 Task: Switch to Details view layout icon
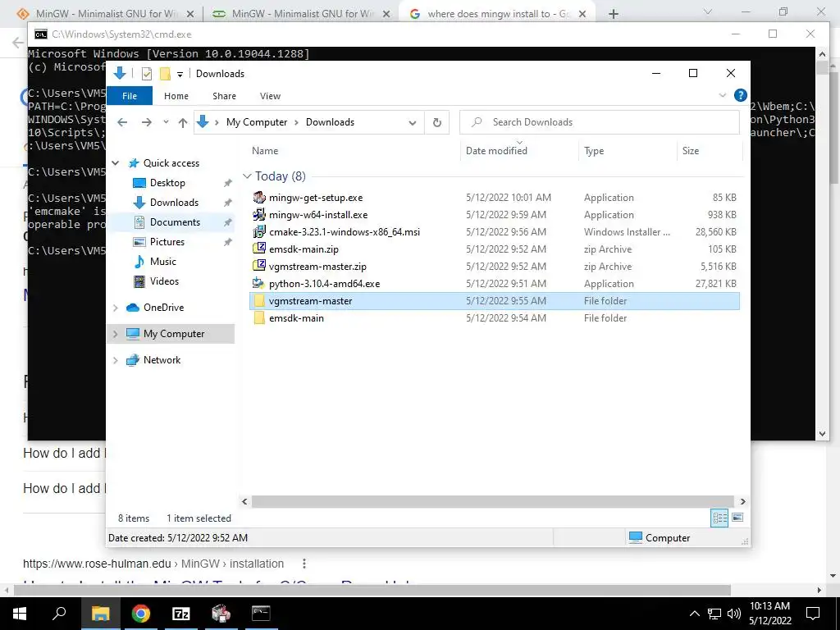(x=719, y=518)
